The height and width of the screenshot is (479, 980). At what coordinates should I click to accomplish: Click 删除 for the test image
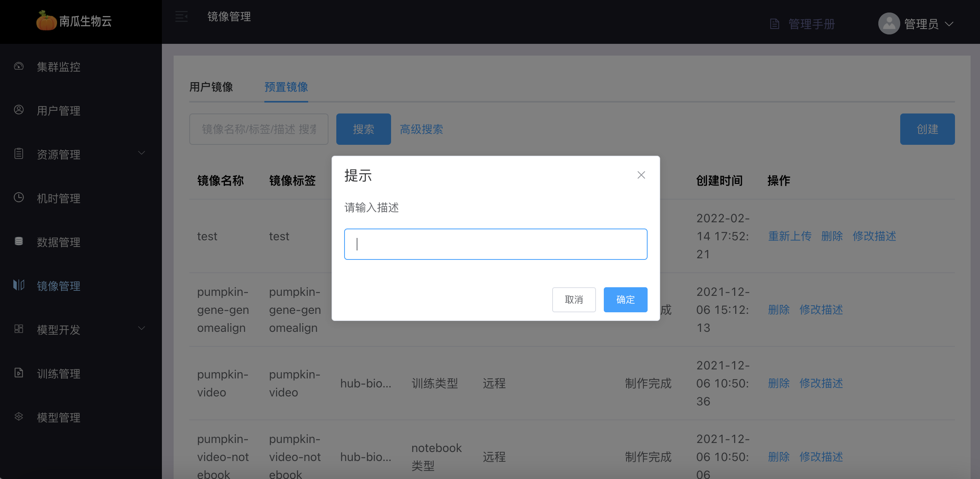click(832, 236)
